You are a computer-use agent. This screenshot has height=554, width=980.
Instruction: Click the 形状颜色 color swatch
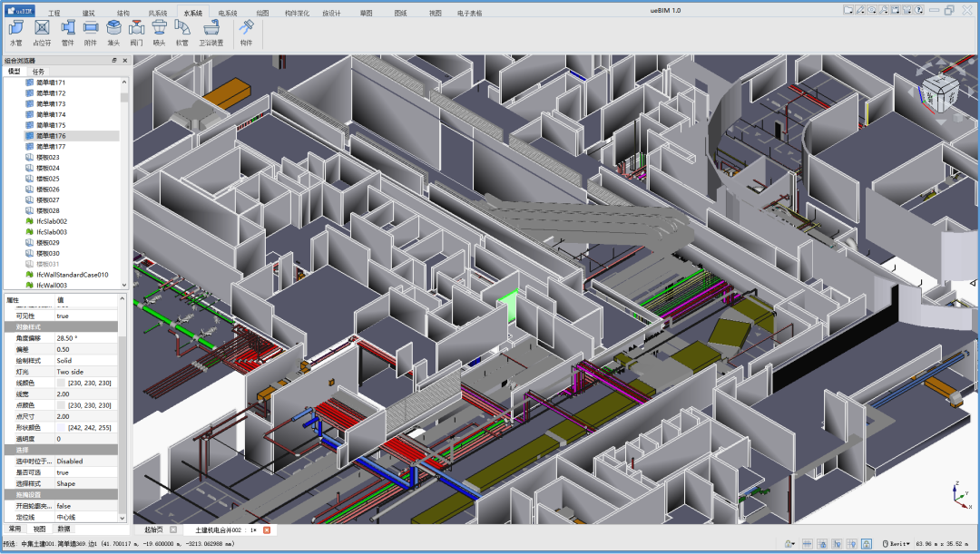tap(61, 427)
